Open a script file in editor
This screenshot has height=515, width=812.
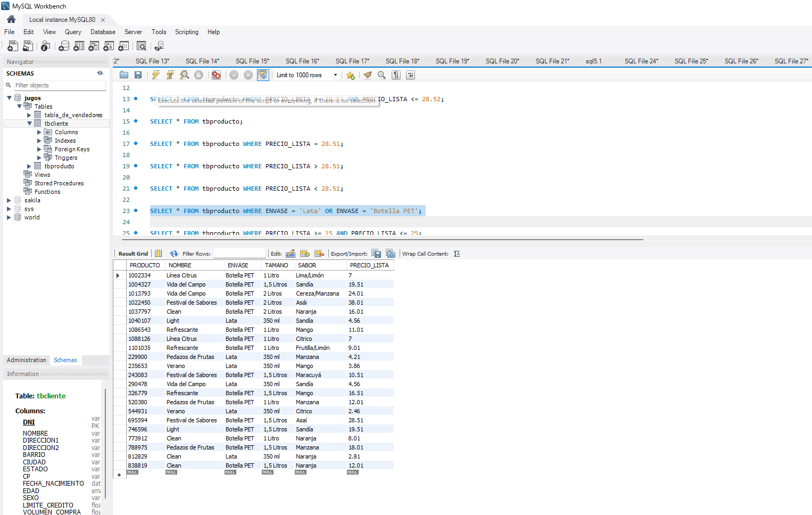pos(124,75)
